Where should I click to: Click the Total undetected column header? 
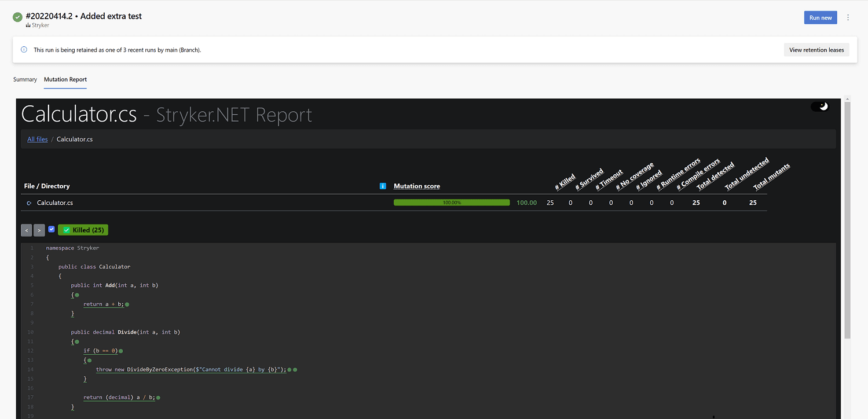tap(748, 174)
